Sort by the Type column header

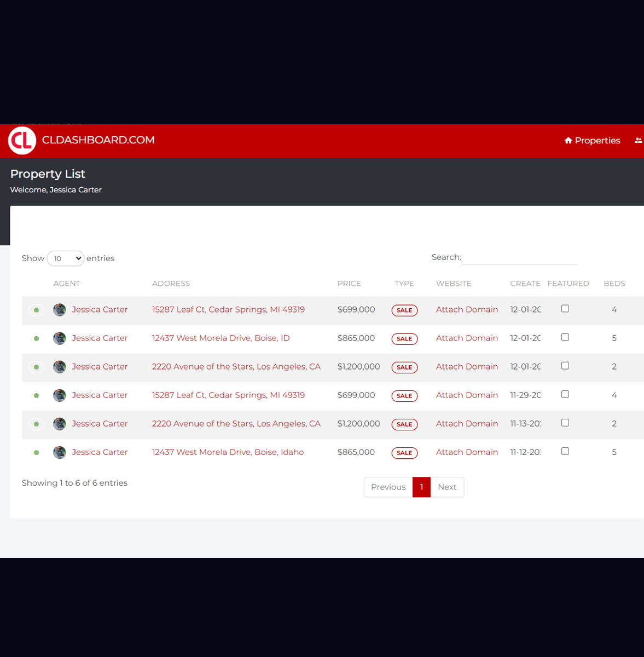tap(404, 284)
